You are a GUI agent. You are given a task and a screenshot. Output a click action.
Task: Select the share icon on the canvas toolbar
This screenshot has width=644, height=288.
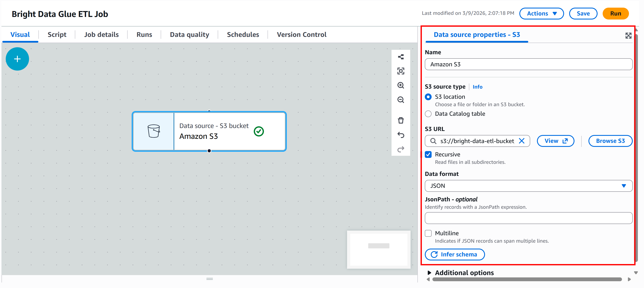pyautogui.click(x=401, y=57)
